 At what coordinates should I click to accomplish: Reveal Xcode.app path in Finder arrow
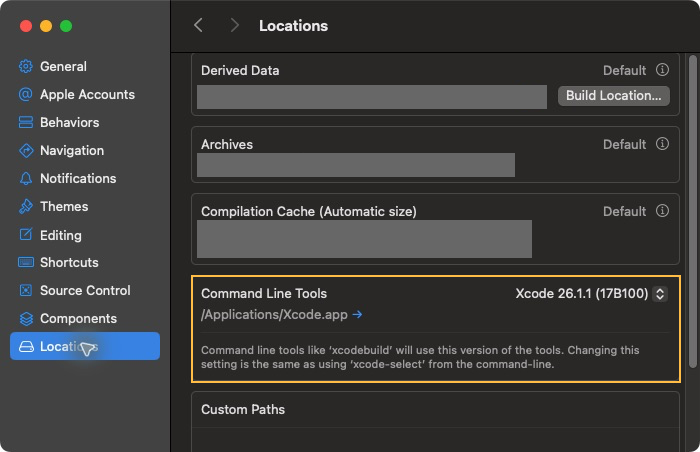coord(357,314)
